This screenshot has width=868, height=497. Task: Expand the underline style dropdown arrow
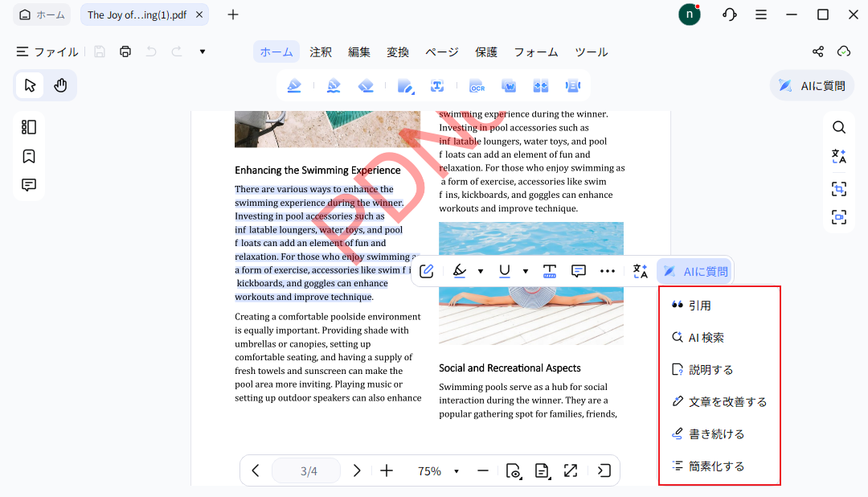click(526, 271)
